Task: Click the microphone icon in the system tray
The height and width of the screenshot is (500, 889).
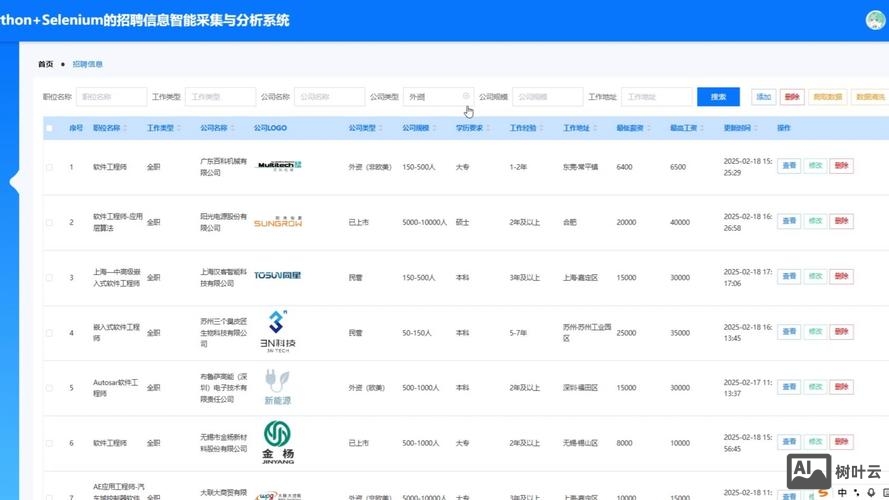Action: tap(871, 493)
